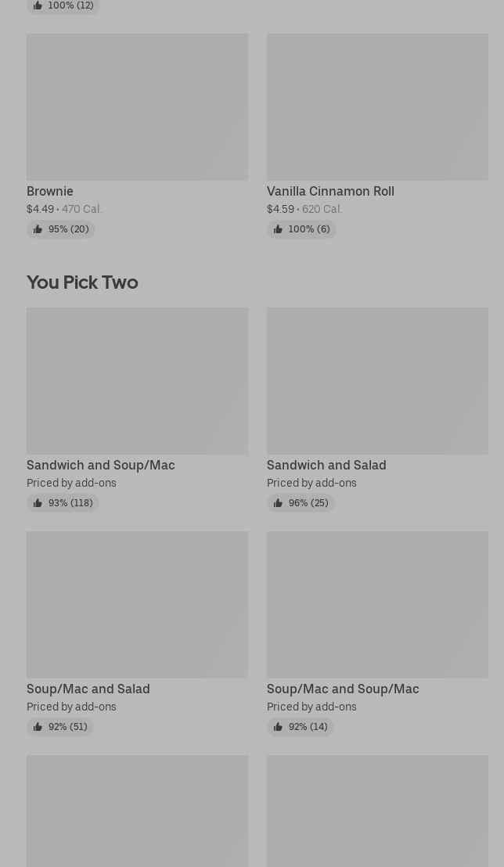Open Sandwich and Salad image

point(377,381)
